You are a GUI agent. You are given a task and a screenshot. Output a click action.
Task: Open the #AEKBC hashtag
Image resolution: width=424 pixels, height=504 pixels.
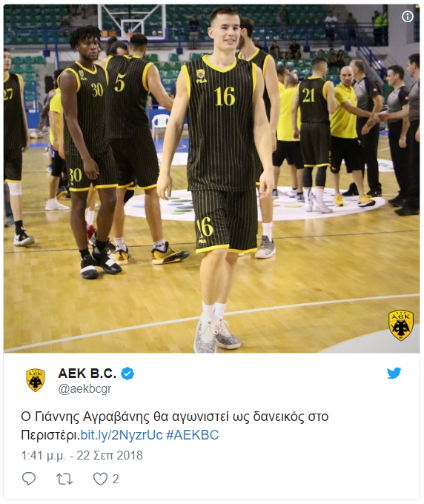(x=193, y=435)
